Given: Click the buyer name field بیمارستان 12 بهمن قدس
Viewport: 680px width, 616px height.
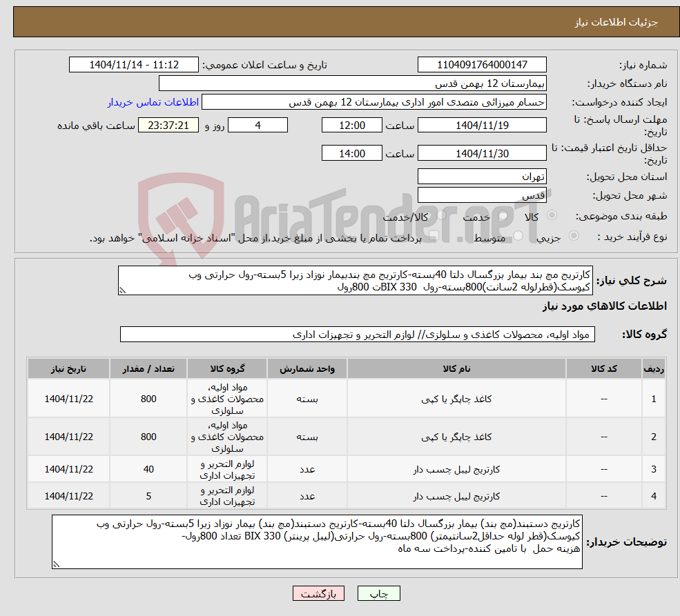Looking at the screenshot, I should (x=353, y=83).
